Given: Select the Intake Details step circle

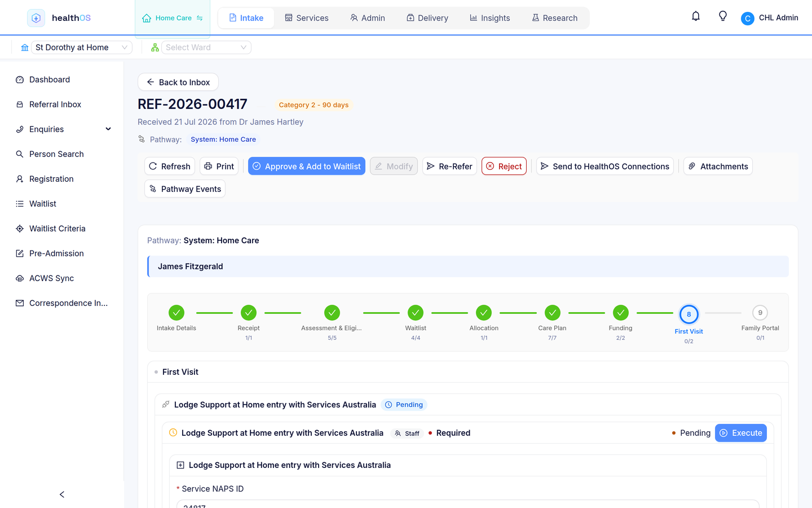Looking at the screenshot, I should coord(176,312).
